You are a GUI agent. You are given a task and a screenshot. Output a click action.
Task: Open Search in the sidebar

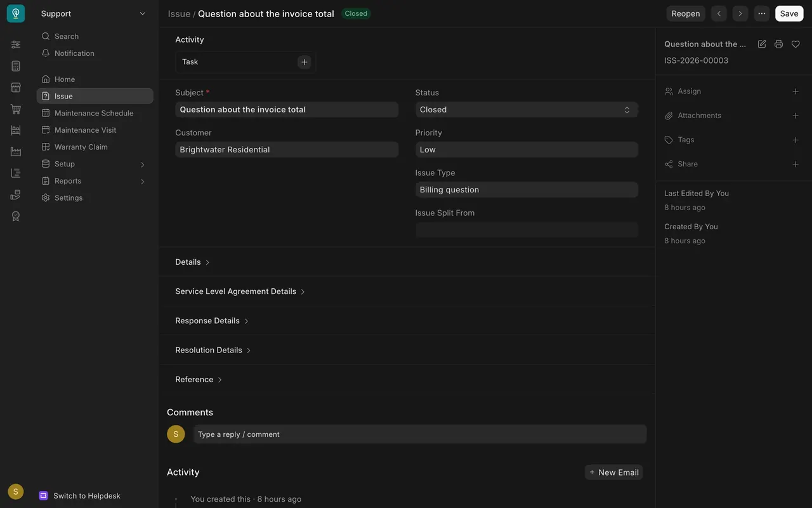[x=95, y=36]
